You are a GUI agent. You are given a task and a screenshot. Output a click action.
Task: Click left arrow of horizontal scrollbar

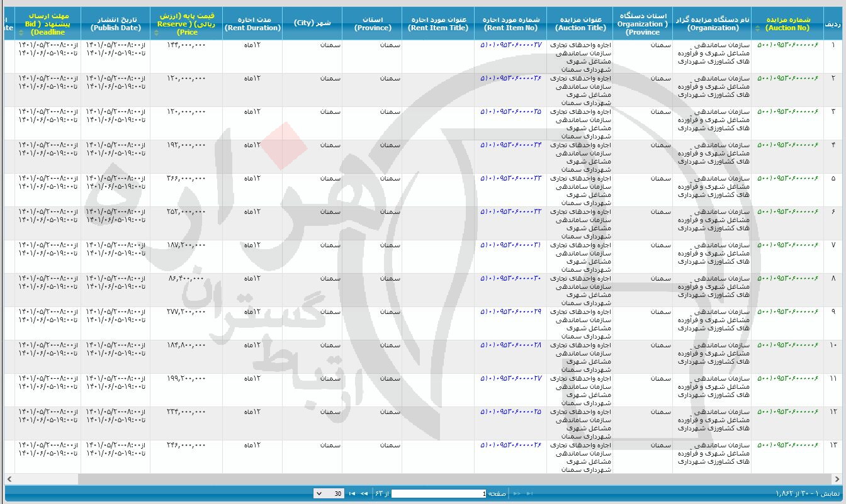(x=9, y=479)
